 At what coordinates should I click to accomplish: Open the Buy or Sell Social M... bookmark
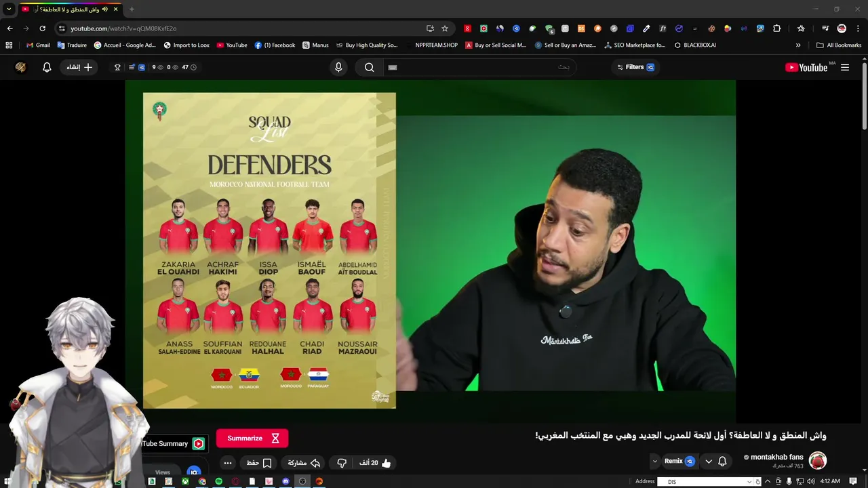[496, 45]
